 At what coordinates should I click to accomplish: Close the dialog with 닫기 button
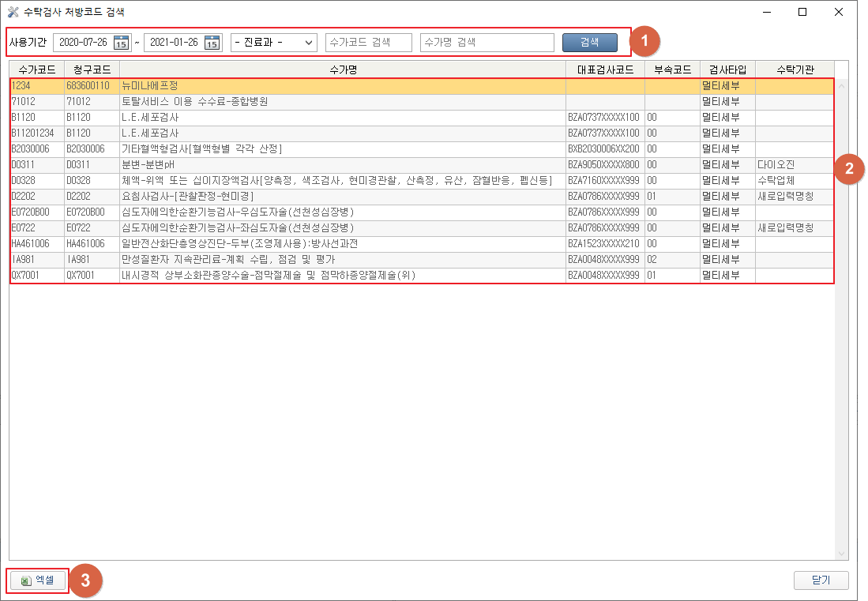pyautogui.click(x=821, y=580)
